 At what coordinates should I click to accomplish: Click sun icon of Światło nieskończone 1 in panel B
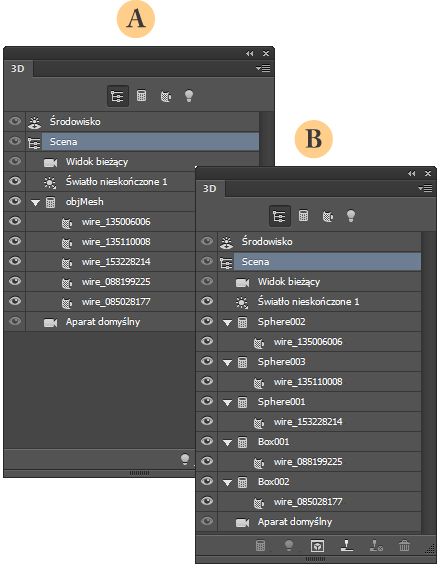(x=242, y=302)
